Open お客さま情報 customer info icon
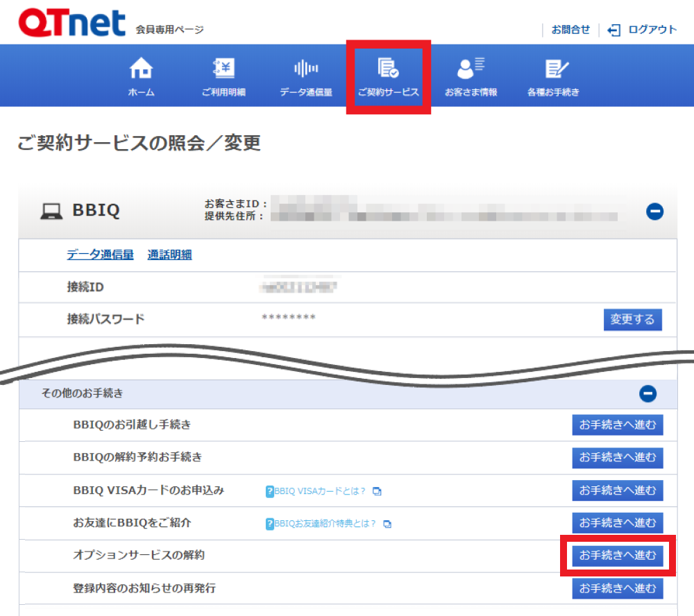This screenshot has height=616, width=694. [471, 69]
